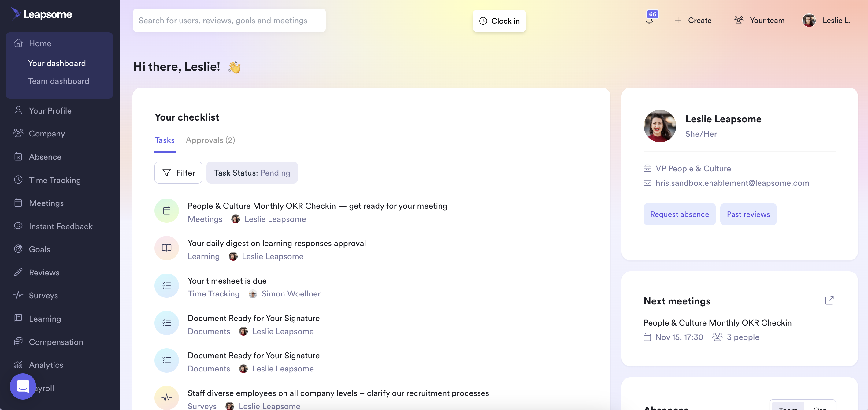Click the Leapsome logo

[x=42, y=14]
